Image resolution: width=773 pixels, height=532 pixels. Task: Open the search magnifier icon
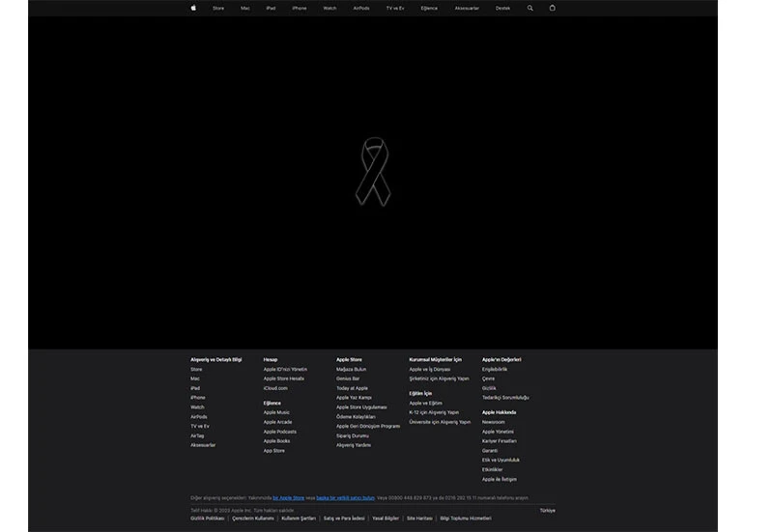coord(530,8)
